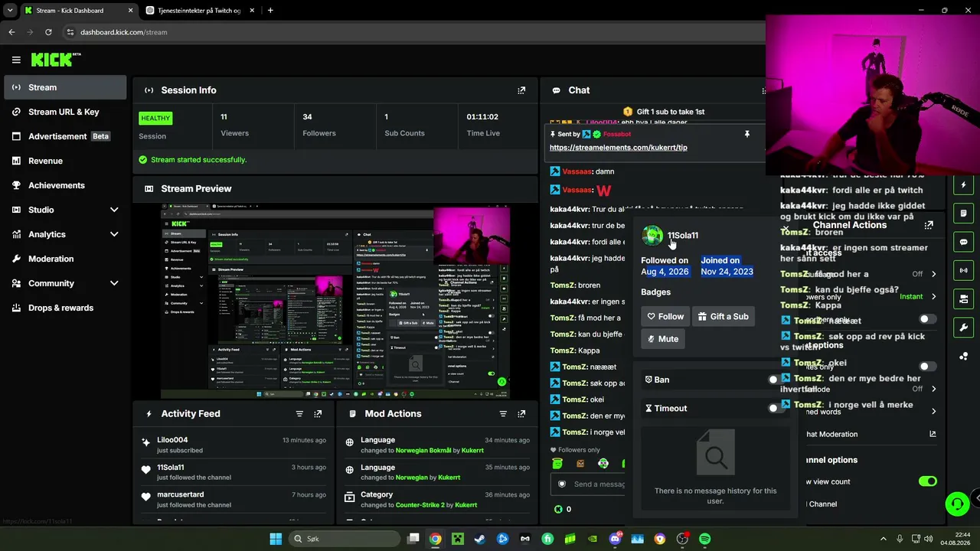The height and width of the screenshot is (551, 980).
Task: Show hidden system tray icons
Action: (x=883, y=539)
